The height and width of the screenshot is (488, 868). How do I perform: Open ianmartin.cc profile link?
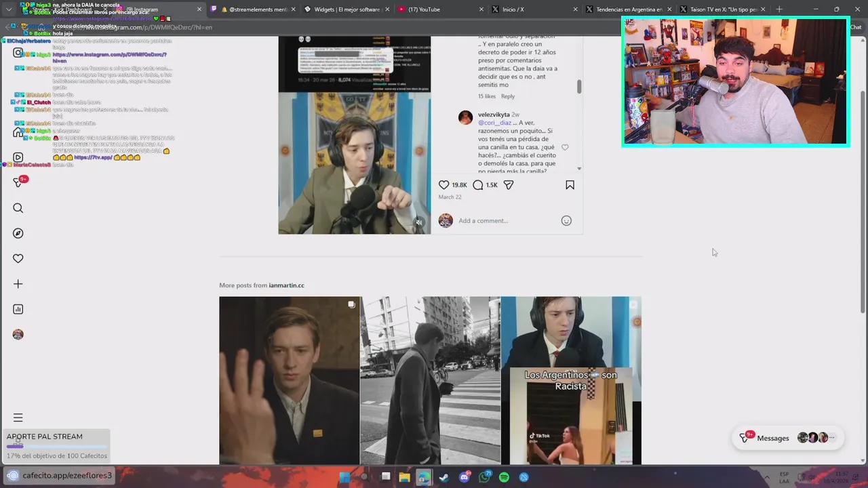click(x=286, y=285)
